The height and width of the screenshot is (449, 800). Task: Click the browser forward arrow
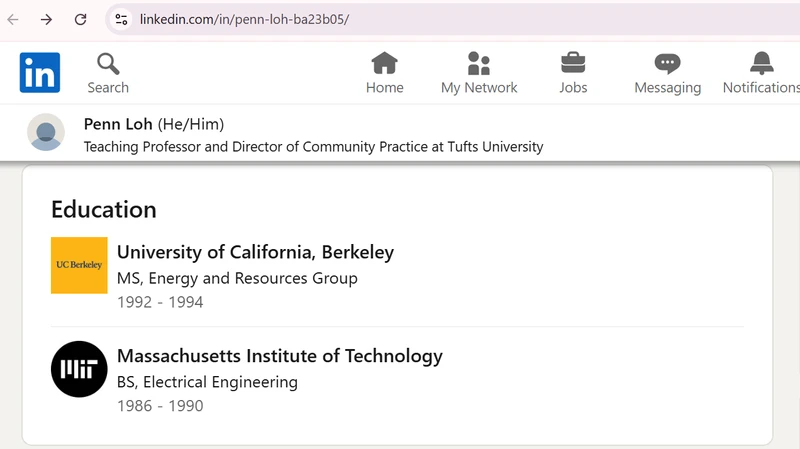(x=46, y=19)
